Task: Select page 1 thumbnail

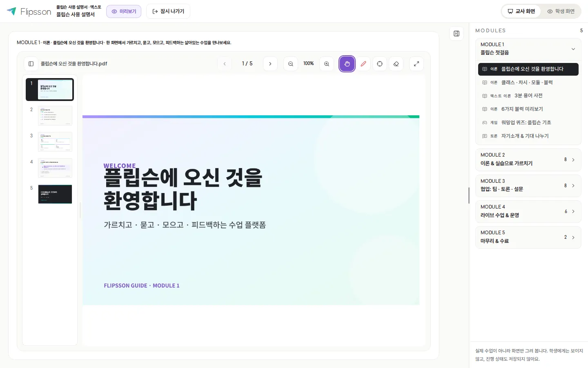Action: (50, 90)
